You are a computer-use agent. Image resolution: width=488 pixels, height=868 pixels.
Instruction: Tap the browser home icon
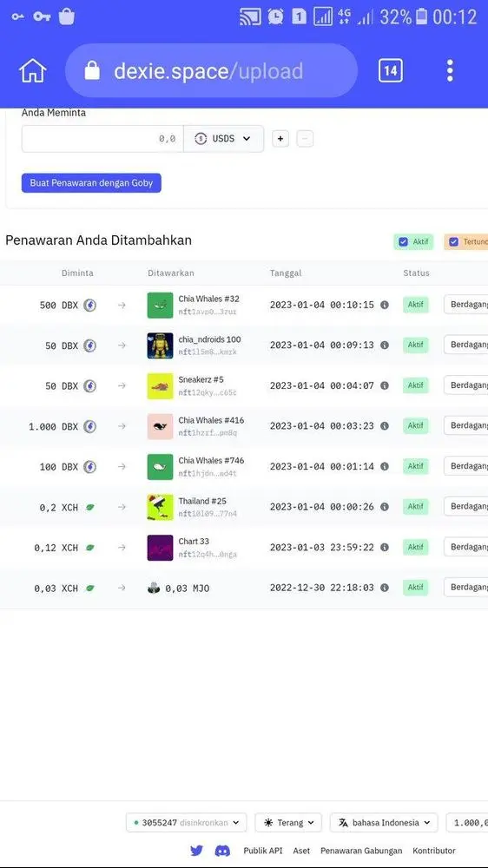33,71
